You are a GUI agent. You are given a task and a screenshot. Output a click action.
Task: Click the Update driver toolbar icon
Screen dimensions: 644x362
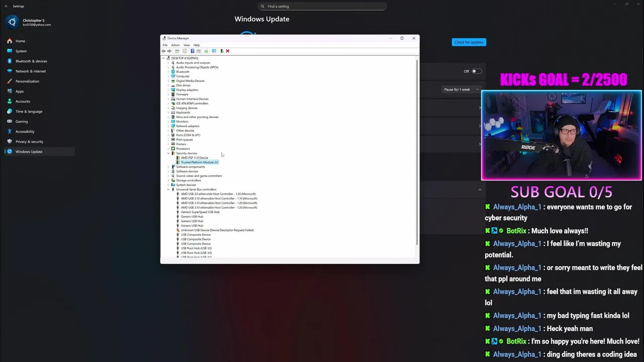206,51
